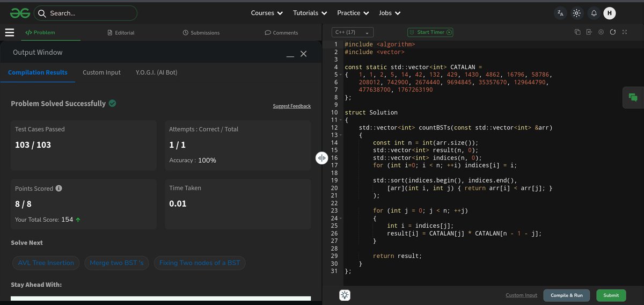Click Suggest Feedback link
The image size is (644, 305).
coord(291,106)
